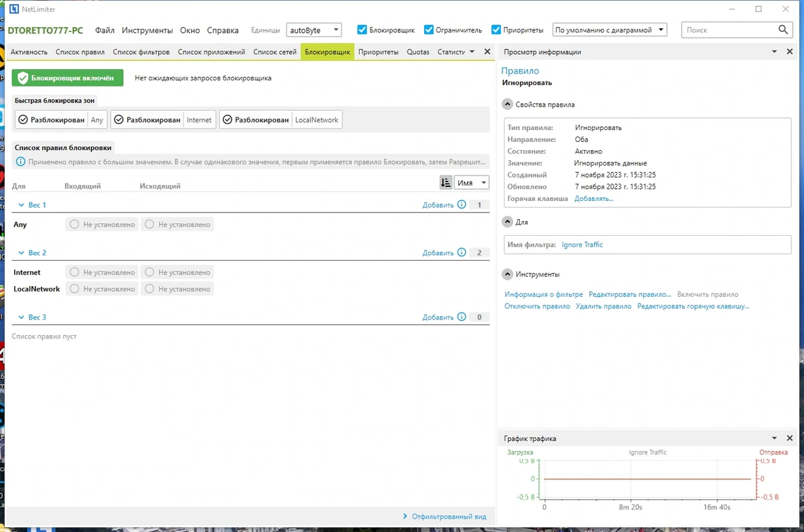Open the Справка menu
Screen dimensions: 804x532
tap(222, 30)
